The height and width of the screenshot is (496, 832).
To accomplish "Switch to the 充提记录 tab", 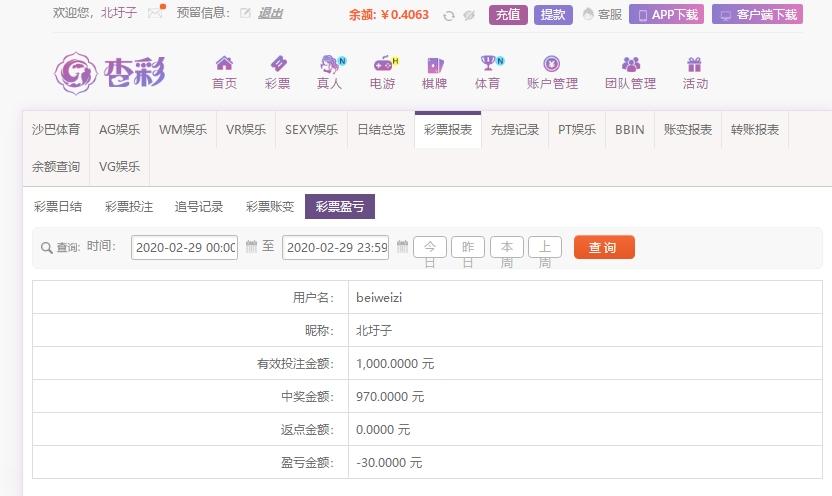I will (x=515, y=129).
